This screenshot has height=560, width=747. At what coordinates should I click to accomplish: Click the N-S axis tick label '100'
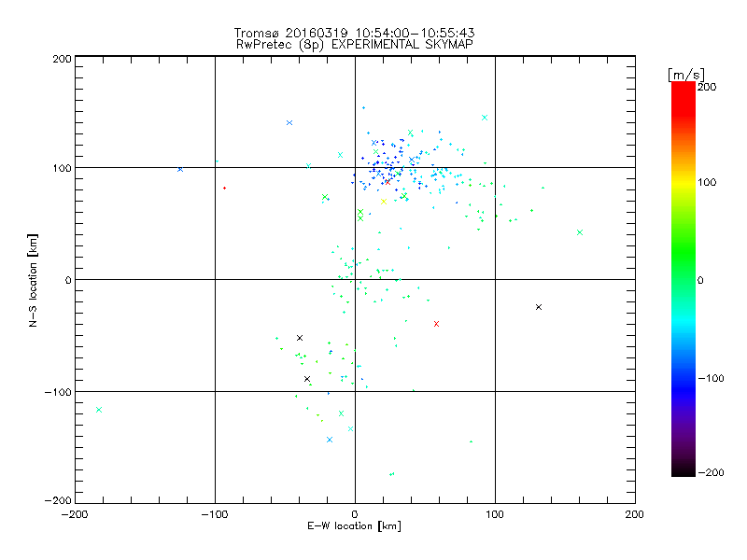(x=62, y=168)
